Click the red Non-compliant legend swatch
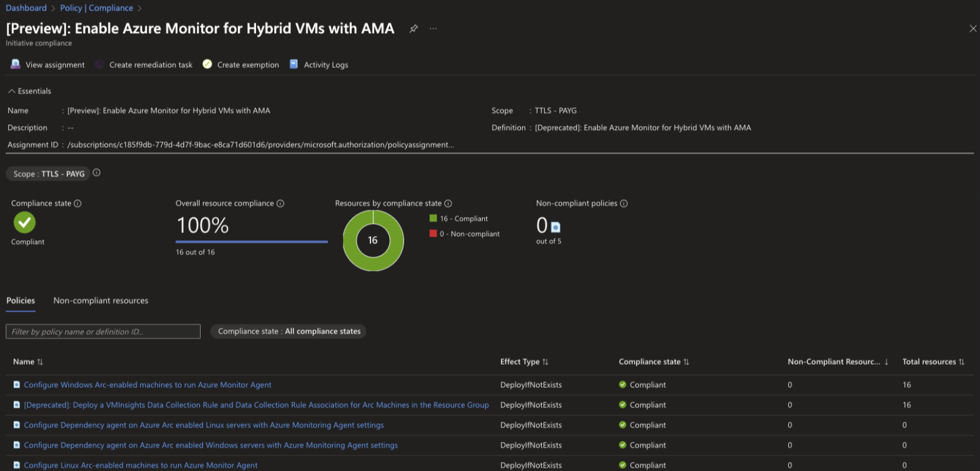 (x=433, y=234)
